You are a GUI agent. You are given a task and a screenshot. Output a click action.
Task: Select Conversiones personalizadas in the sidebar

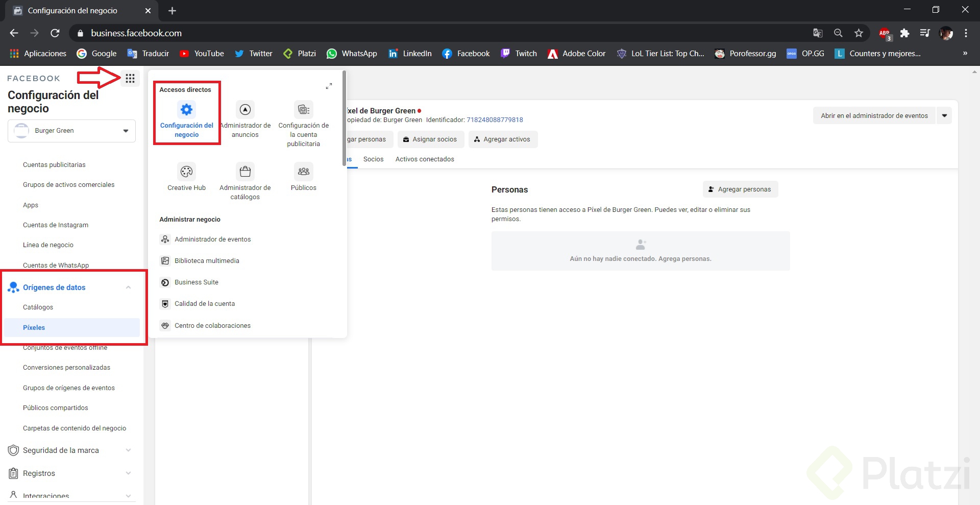pyautogui.click(x=66, y=368)
